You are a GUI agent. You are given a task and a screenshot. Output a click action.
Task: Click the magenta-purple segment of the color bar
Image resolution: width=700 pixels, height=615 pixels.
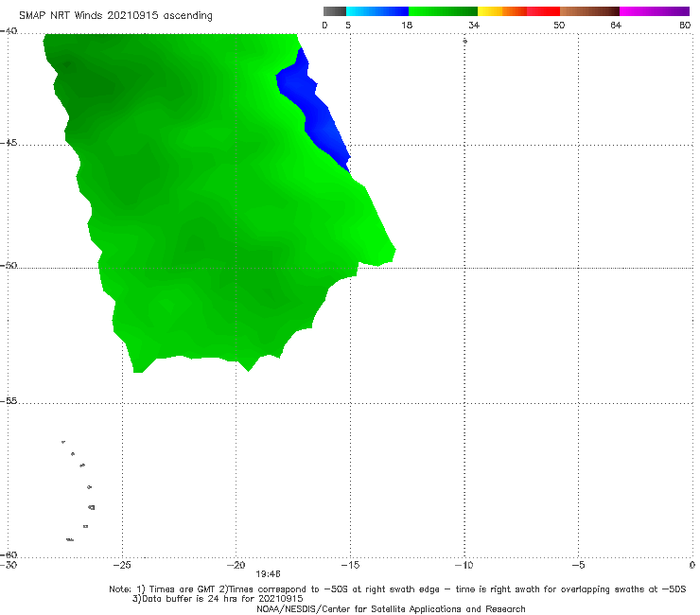click(x=655, y=11)
